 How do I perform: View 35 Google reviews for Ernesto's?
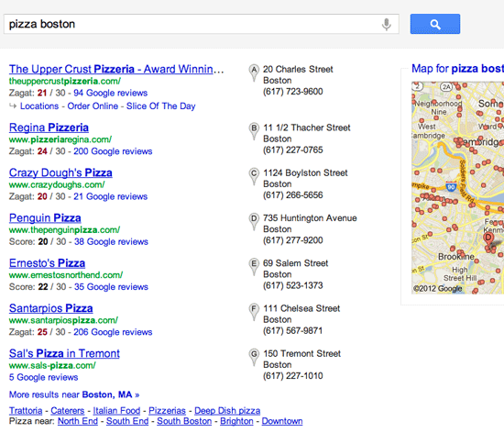[x=111, y=287]
